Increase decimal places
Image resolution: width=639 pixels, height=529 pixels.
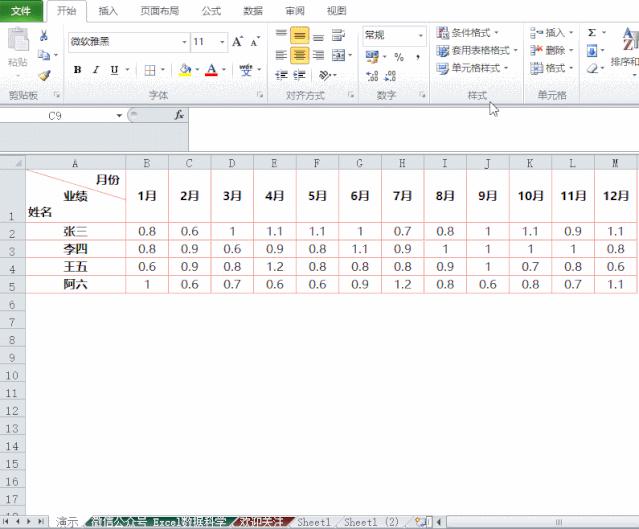(372, 76)
